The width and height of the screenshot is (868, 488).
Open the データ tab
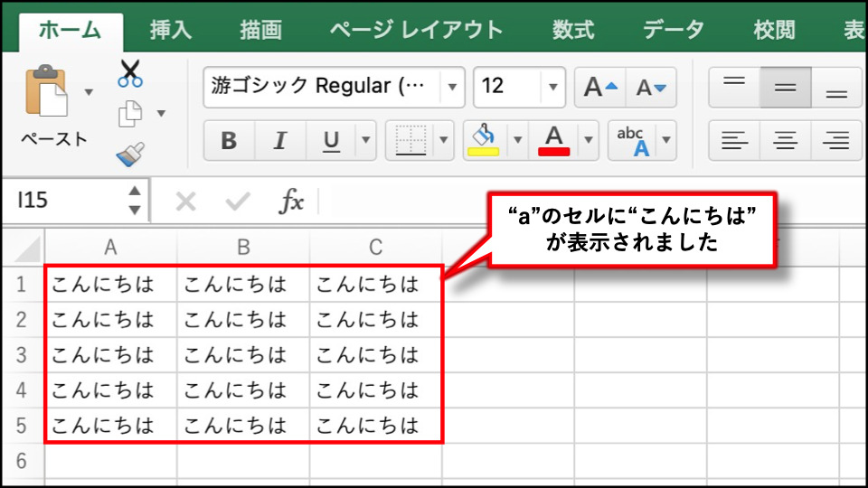(673, 31)
